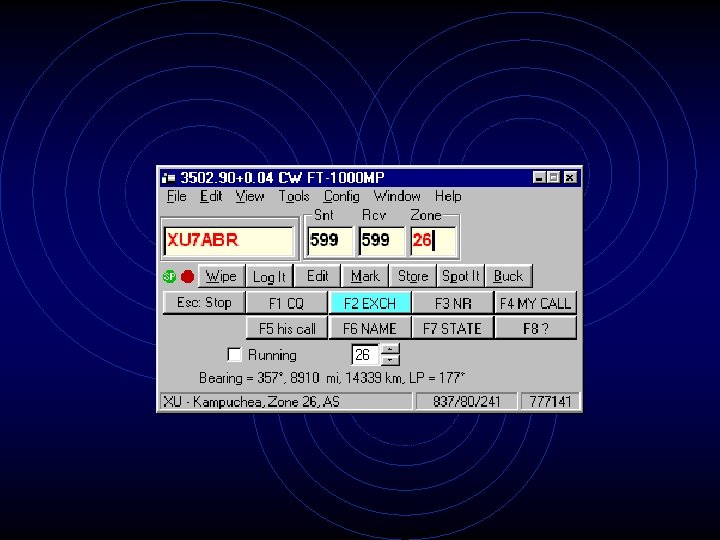Click the Buck button

508,276
